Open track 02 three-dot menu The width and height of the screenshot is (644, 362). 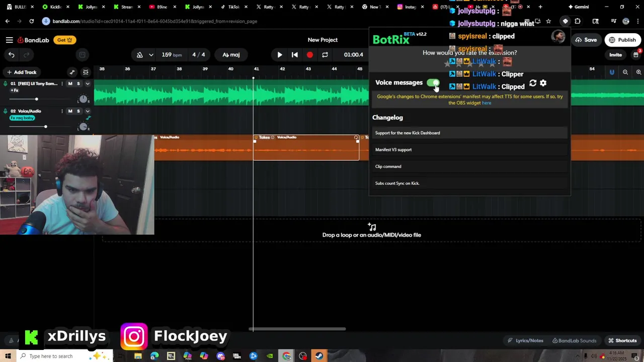[x=62, y=111]
